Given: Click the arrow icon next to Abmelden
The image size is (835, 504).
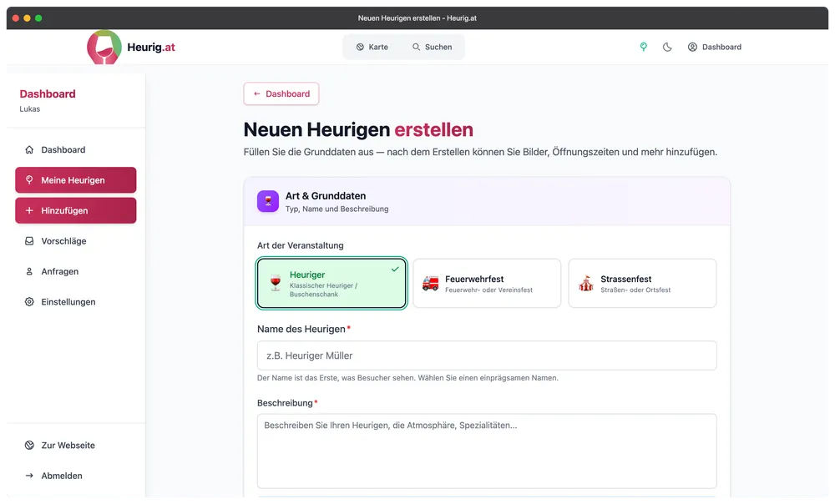Looking at the screenshot, I should coord(29,476).
